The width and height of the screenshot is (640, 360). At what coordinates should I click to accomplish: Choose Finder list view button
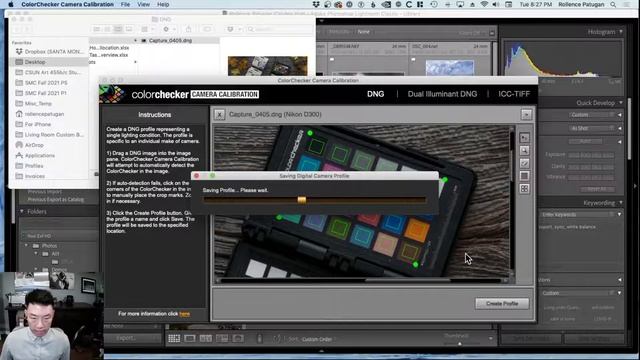[107, 29]
